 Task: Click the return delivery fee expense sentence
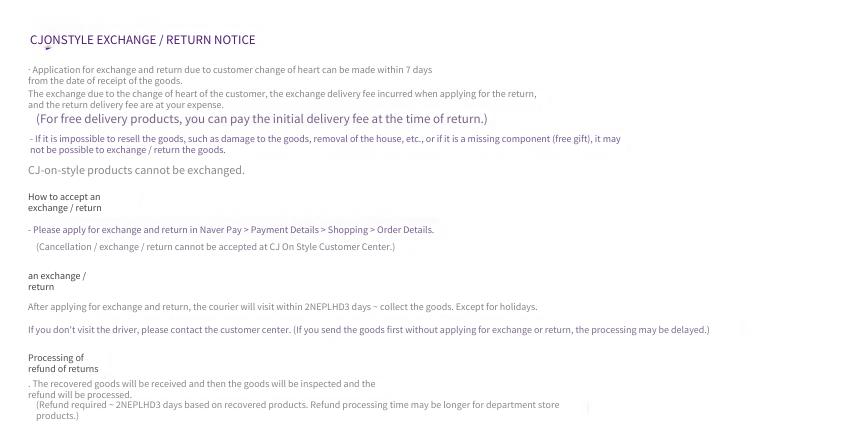(x=282, y=99)
